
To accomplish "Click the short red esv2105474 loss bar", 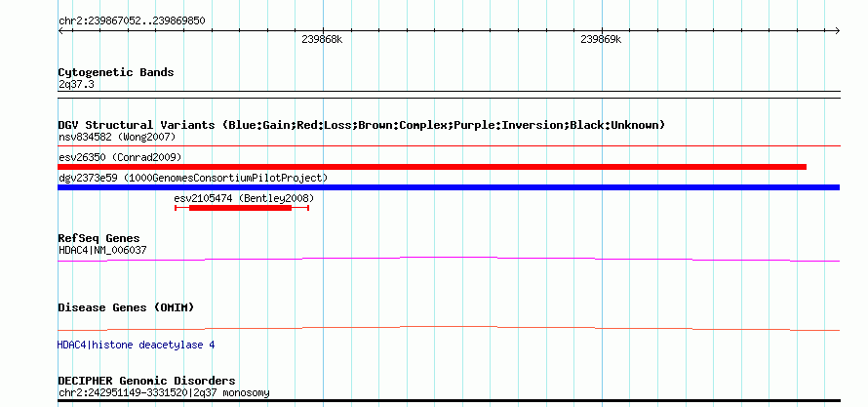I will (x=241, y=208).
